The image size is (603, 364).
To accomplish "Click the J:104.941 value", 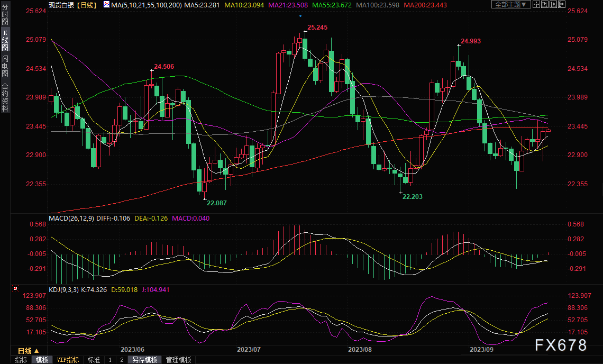I will pos(156,289).
